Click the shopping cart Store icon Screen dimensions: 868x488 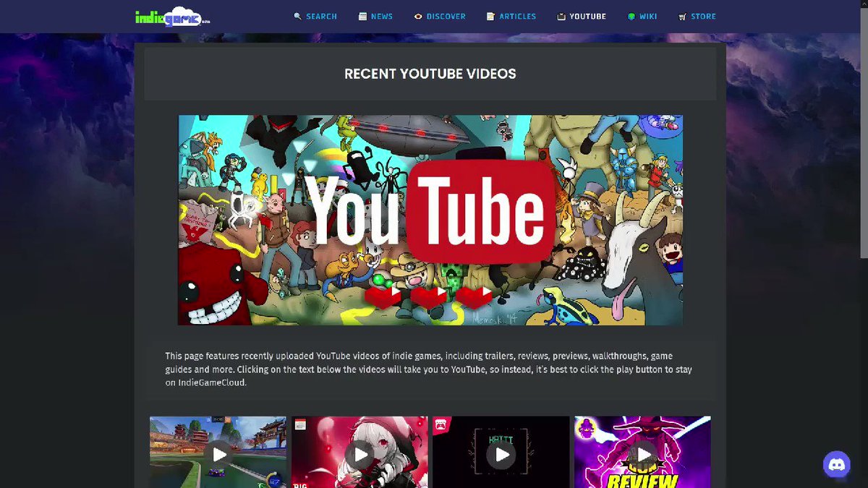683,16
